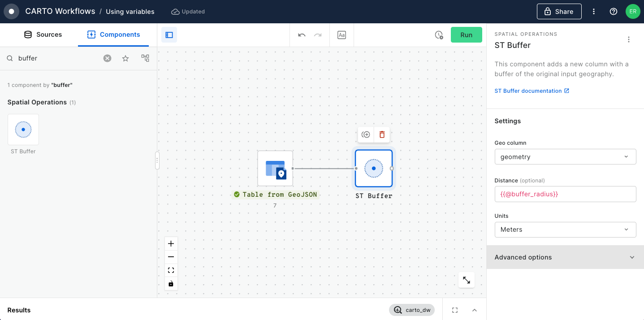Image resolution: width=644 pixels, height=320 pixels.
Task: Add a text annotation note
Action: 341,35
